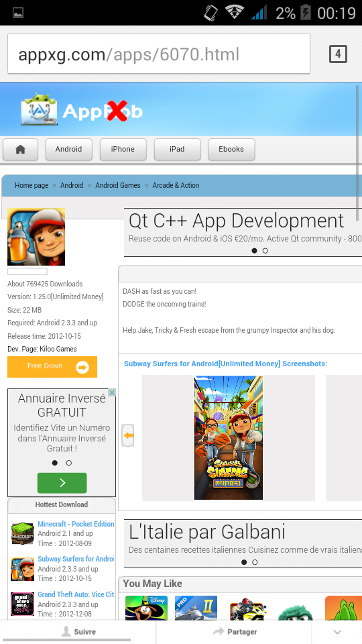Click the AppBob site logo
The height and width of the screenshot is (644, 362).
(x=82, y=109)
